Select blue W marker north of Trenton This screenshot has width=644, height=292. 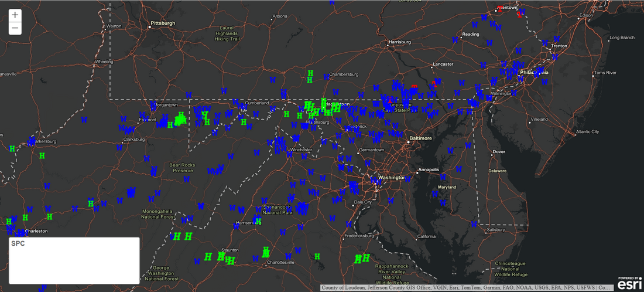pyautogui.click(x=557, y=39)
